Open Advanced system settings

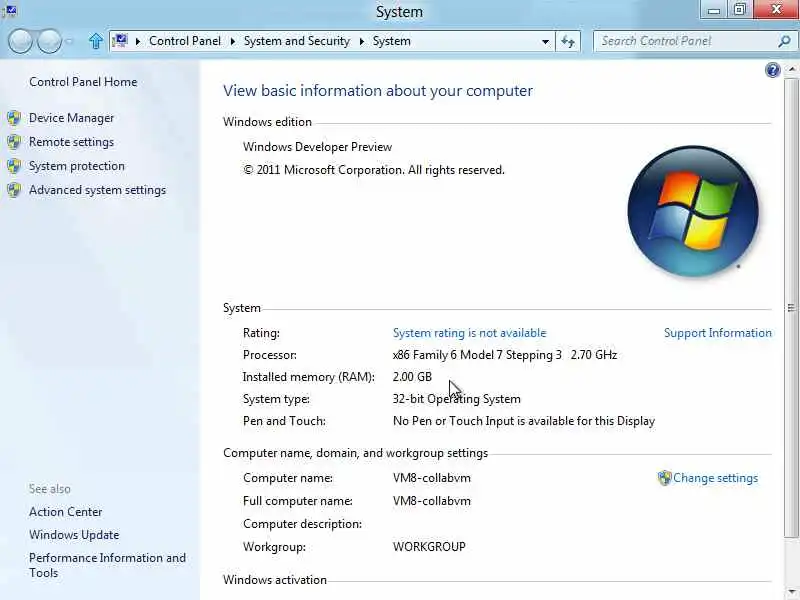pos(97,190)
